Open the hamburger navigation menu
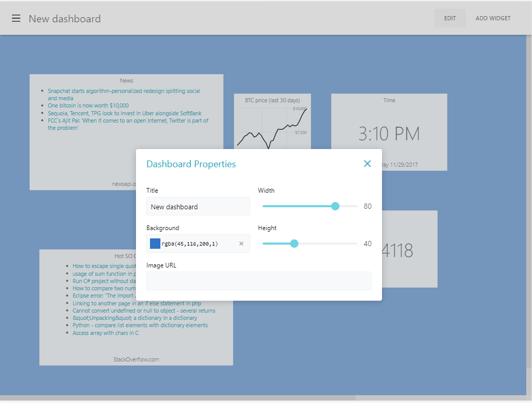The image size is (532, 403). coord(16,18)
